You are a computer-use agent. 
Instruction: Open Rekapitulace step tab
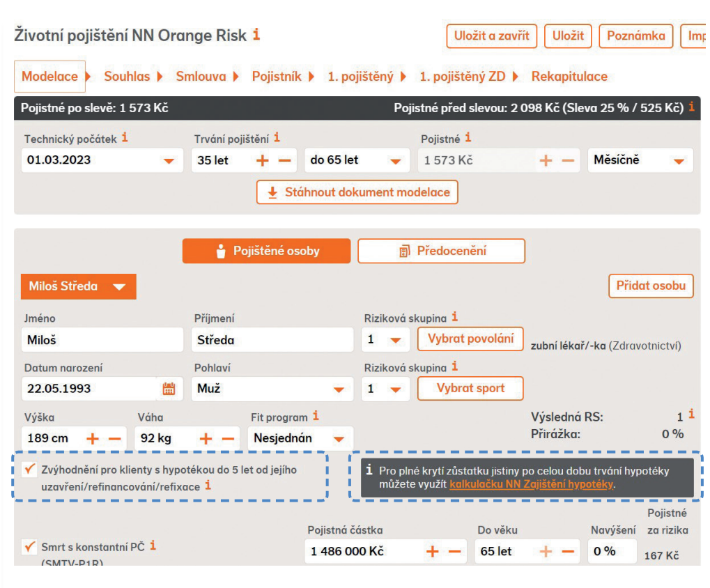pyautogui.click(x=569, y=77)
